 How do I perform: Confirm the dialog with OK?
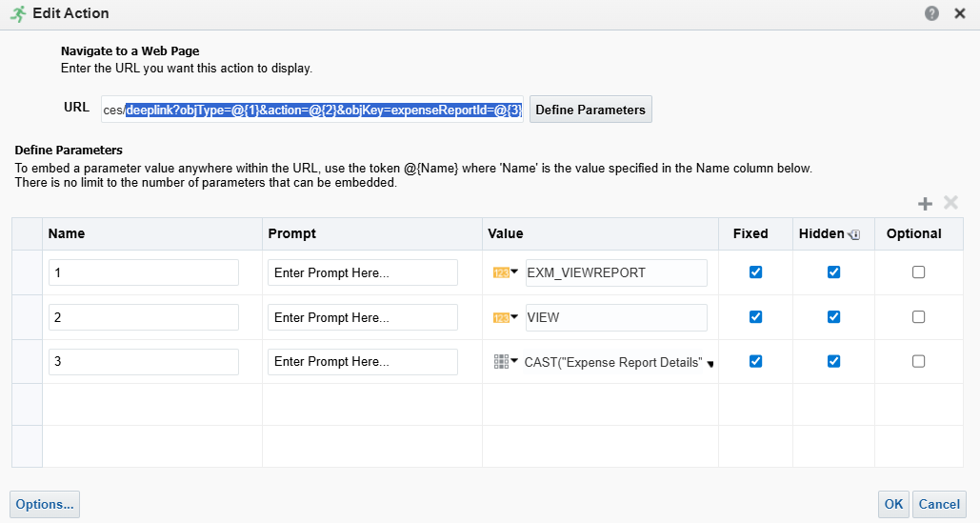[893, 504]
